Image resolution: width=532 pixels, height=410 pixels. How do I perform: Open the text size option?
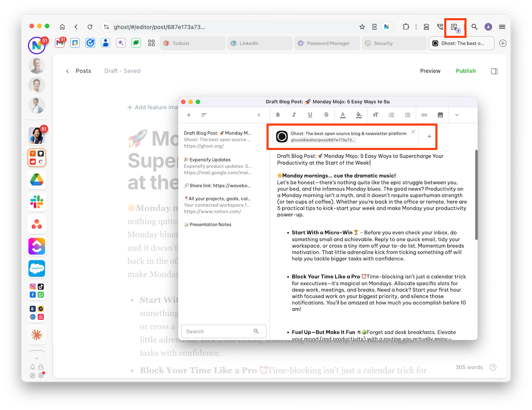(x=375, y=115)
